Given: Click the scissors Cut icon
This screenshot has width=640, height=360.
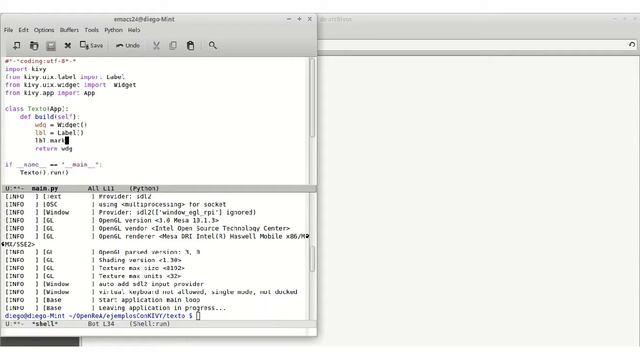Looking at the screenshot, I should click(156, 46).
